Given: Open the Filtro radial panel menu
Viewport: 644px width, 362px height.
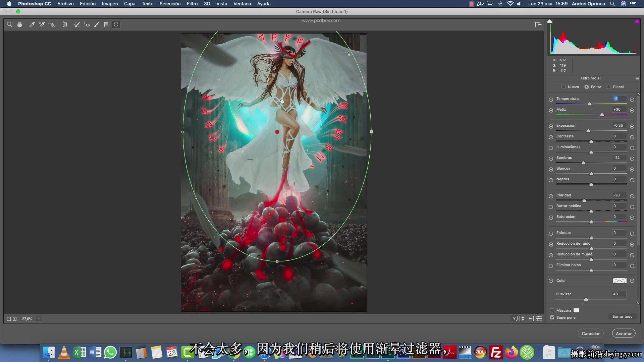Looking at the screenshot, I should click(x=637, y=78).
